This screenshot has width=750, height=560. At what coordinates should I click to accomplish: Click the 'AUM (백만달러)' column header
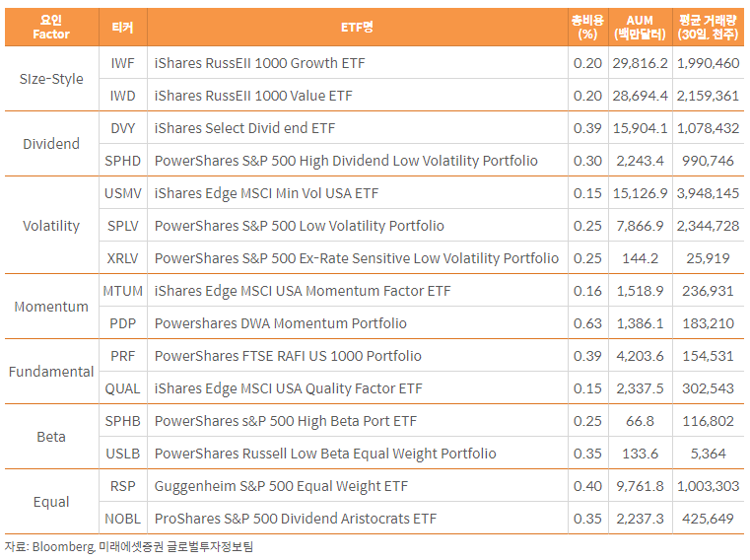640,28
